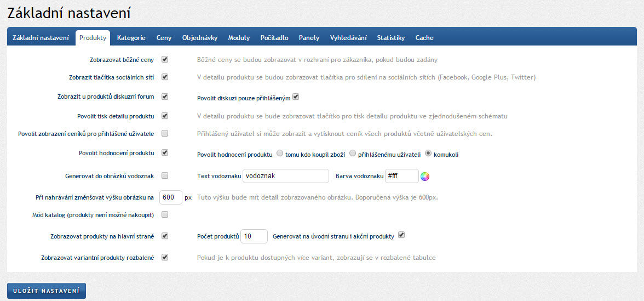Select the 'komukoli' rating radio button

click(429, 154)
